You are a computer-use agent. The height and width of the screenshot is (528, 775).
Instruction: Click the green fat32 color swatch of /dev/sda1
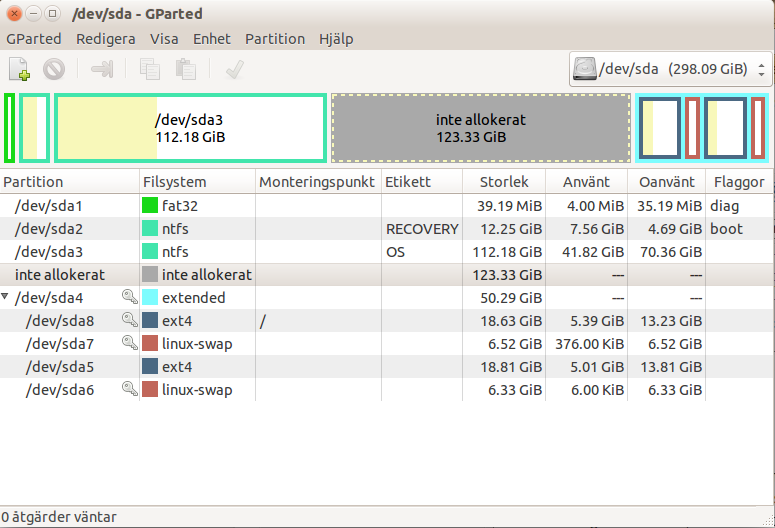tap(150, 205)
